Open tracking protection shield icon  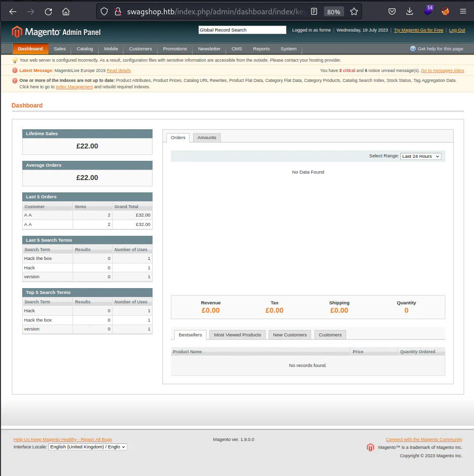pos(104,11)
